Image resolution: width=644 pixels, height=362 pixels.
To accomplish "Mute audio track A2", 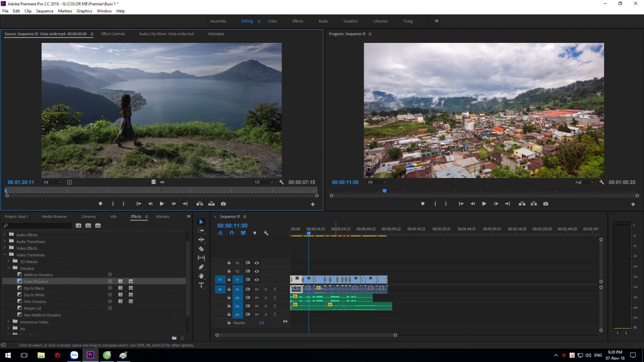I will (x=257, y=298).
